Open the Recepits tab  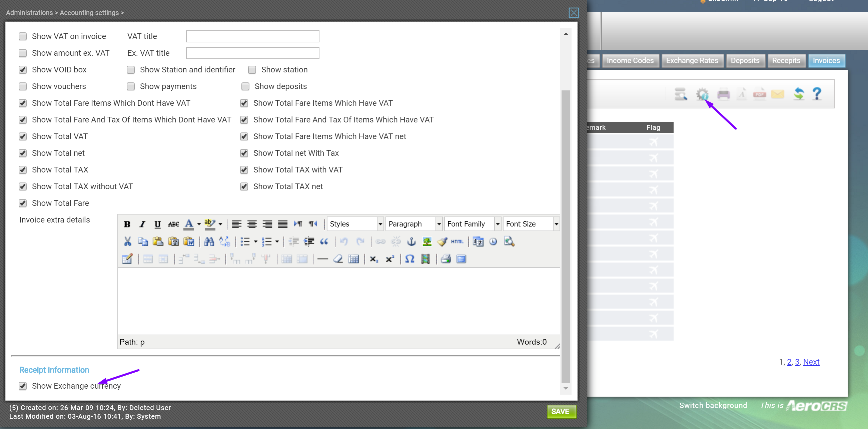click(x=786, y=61)
